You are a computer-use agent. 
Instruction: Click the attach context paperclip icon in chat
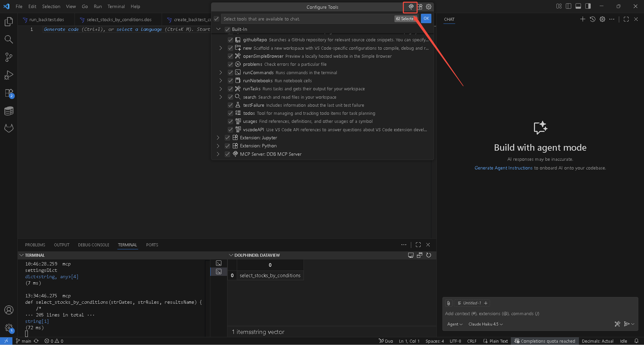pyautogui.click(x=448, y=303)
